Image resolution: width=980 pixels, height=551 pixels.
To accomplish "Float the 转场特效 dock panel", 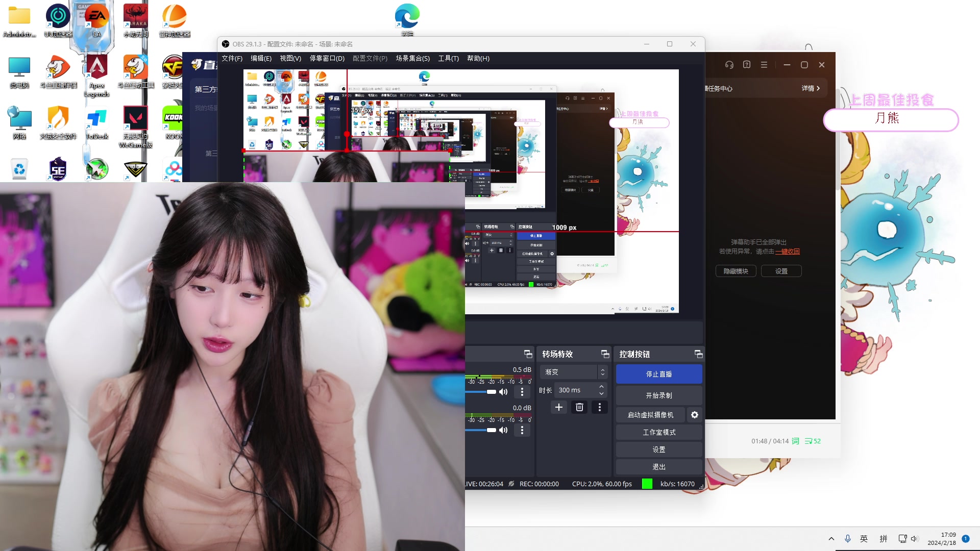I will (x=605, y=354).
